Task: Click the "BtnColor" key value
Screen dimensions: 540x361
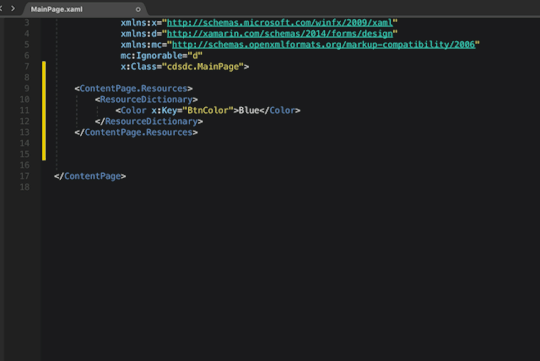Action: click(208, 111)
